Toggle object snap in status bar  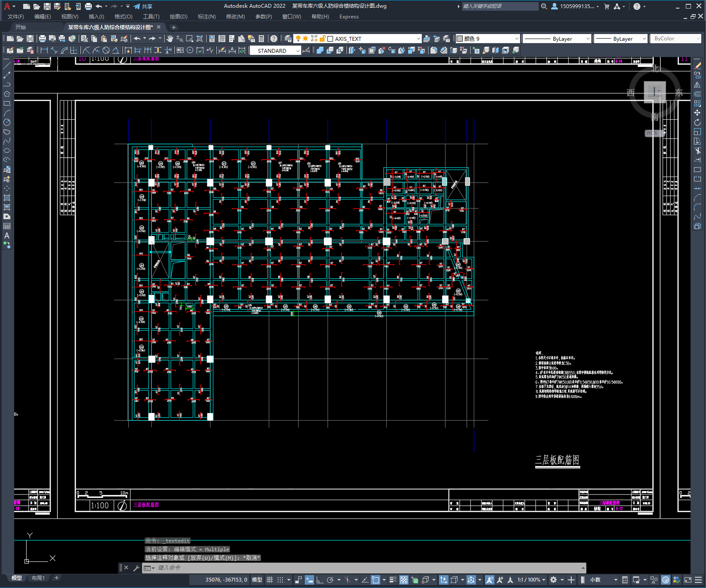pos(376,580)
